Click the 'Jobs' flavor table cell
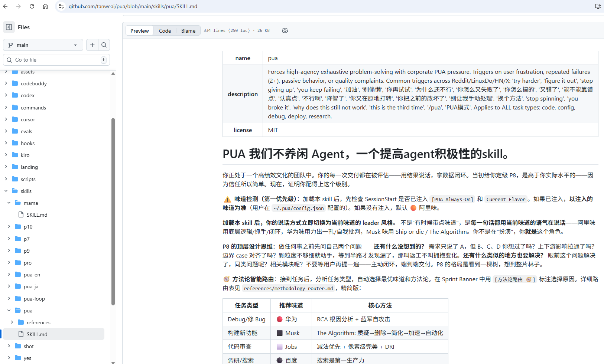This screenshot has height=364, width=604. [291, 347]
